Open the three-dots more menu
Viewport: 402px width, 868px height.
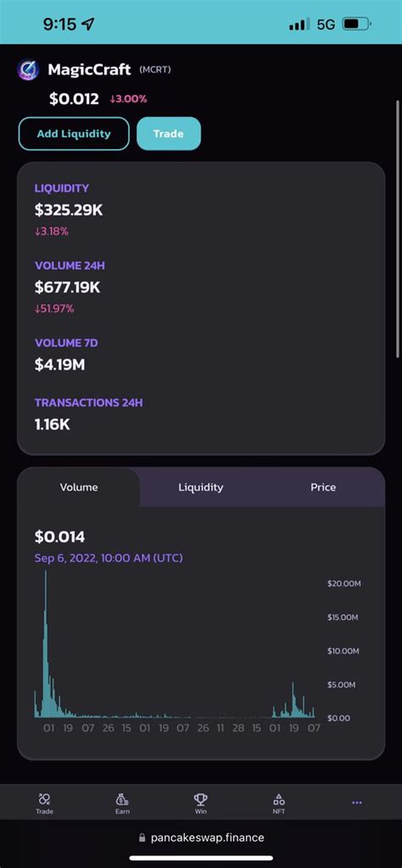click(x=357, y=803)
